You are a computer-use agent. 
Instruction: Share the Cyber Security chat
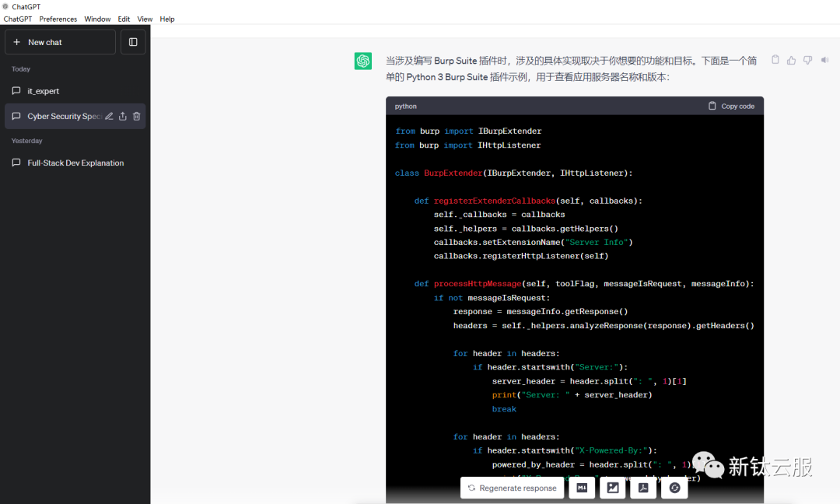(123, 117)
